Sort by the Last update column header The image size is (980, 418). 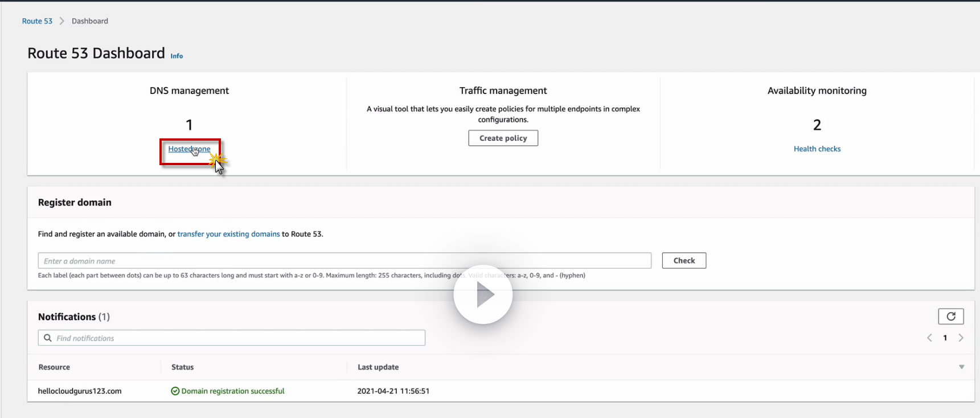coord(378,367)
